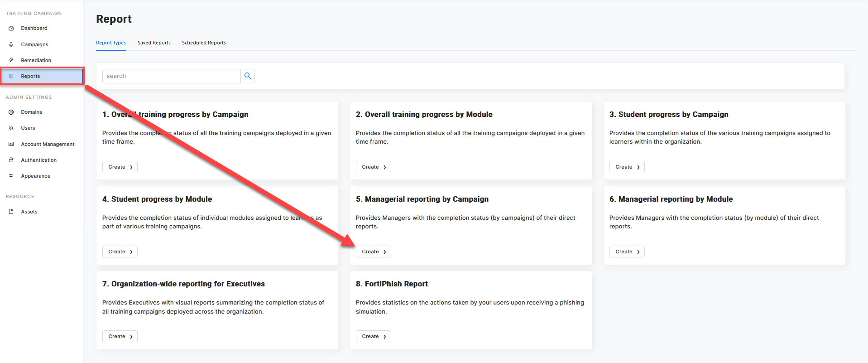Select Reports in the sidebar
The image size is (868, 363).
click(30, 76)
